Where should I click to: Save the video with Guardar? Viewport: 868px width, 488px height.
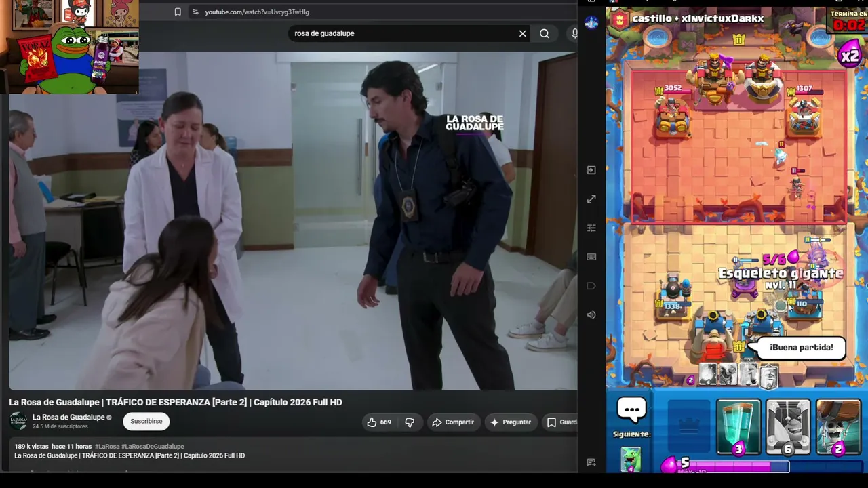pyautogui.click(x=561, y=422)
